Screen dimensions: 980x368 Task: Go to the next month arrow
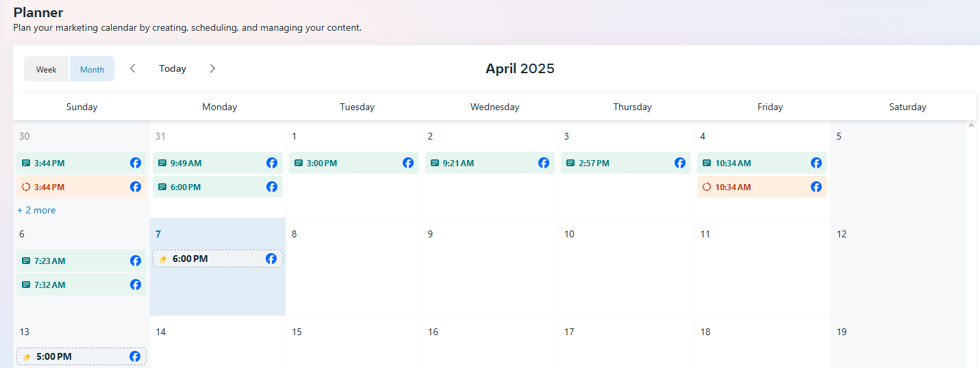(x=212, y=68)
